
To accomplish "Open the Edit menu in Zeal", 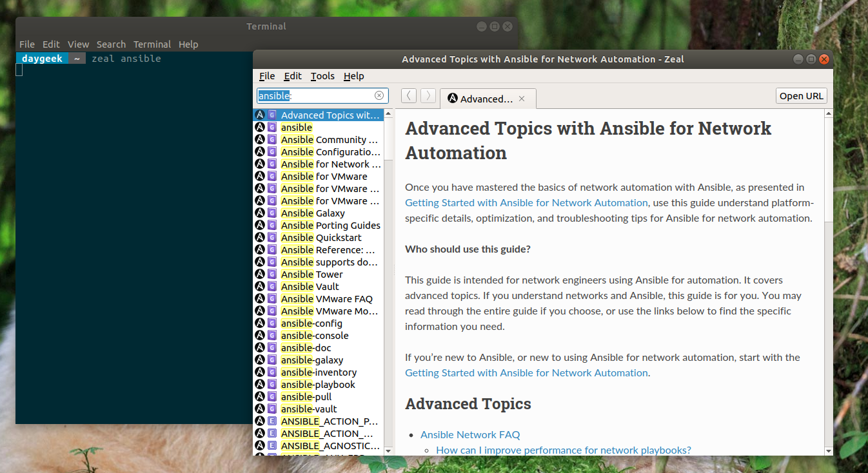I will (293, 75).
